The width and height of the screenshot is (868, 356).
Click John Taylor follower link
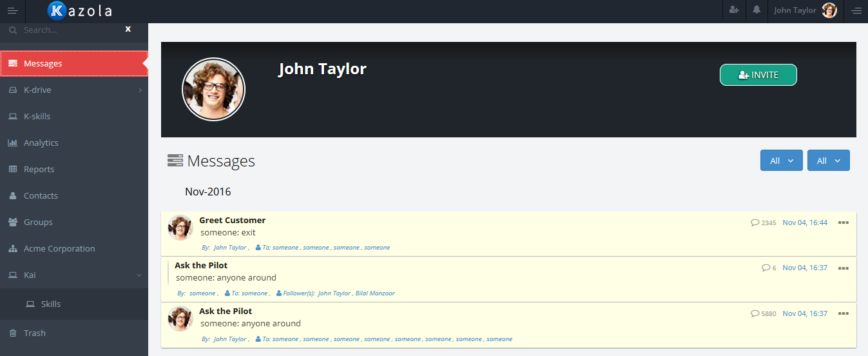(334, 293)
